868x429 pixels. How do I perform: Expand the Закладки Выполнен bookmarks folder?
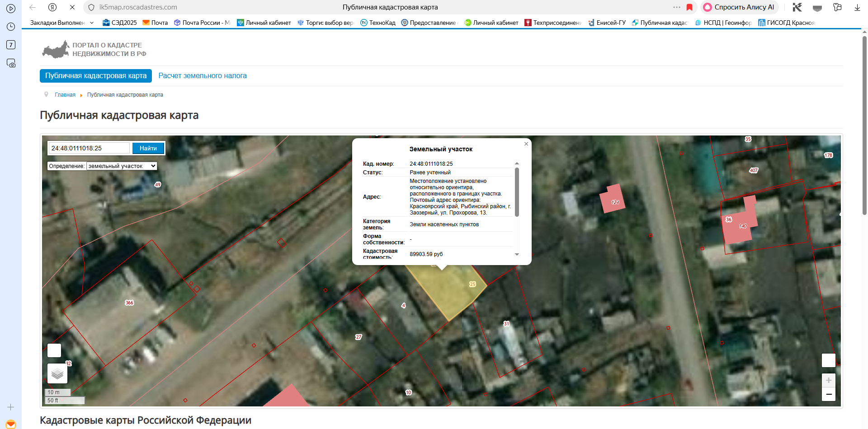[x=62, y=23]
